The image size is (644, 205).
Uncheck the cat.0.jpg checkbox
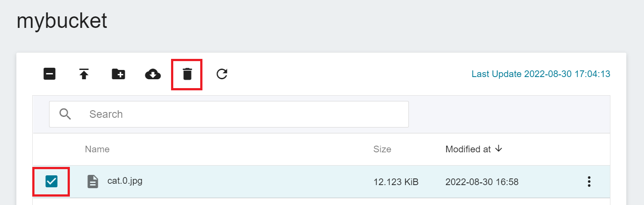51,181
